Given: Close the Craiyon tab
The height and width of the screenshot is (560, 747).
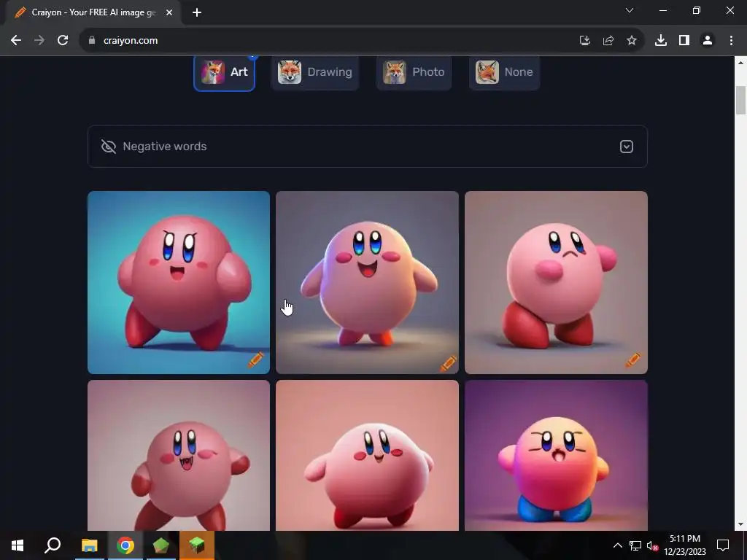Looking at the screenshot, I should click(169, 13).
